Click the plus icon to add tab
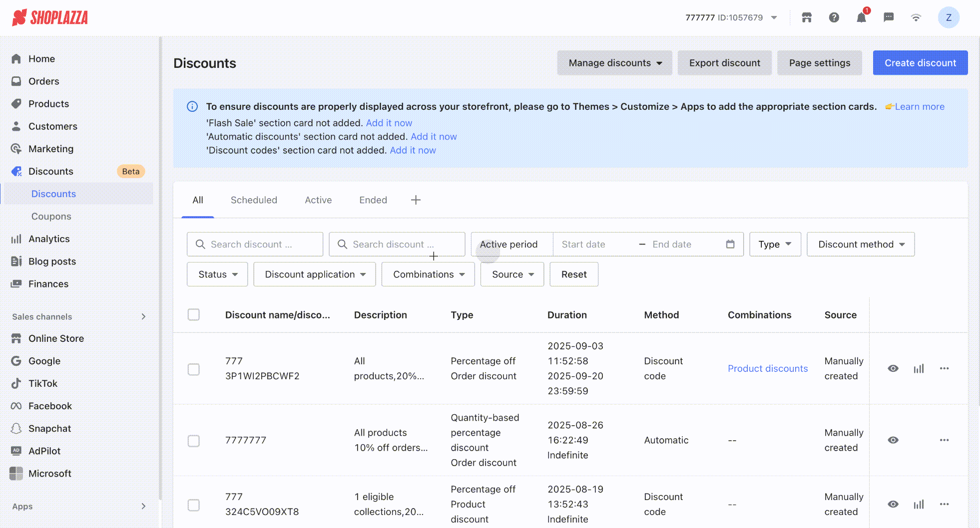Viewport: 980px width, 528px height. 416,200
